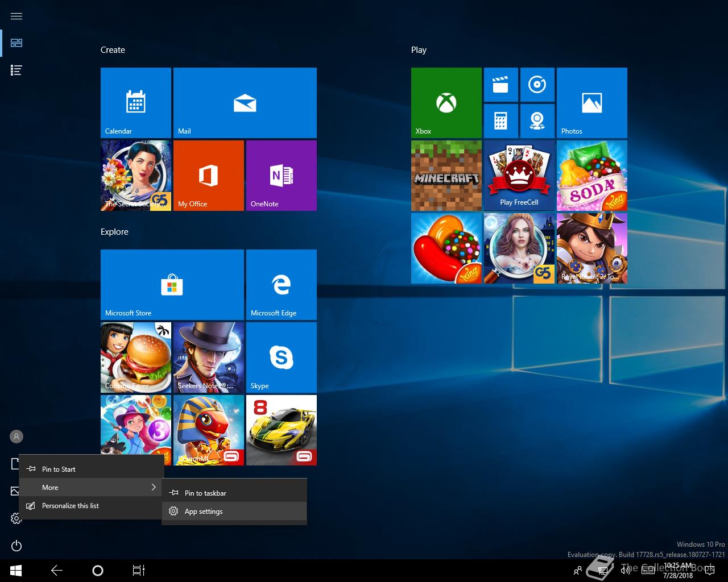This screenshot has width=728, height=582.
Task: Open the Xbox tile
Action: (446, 103)
